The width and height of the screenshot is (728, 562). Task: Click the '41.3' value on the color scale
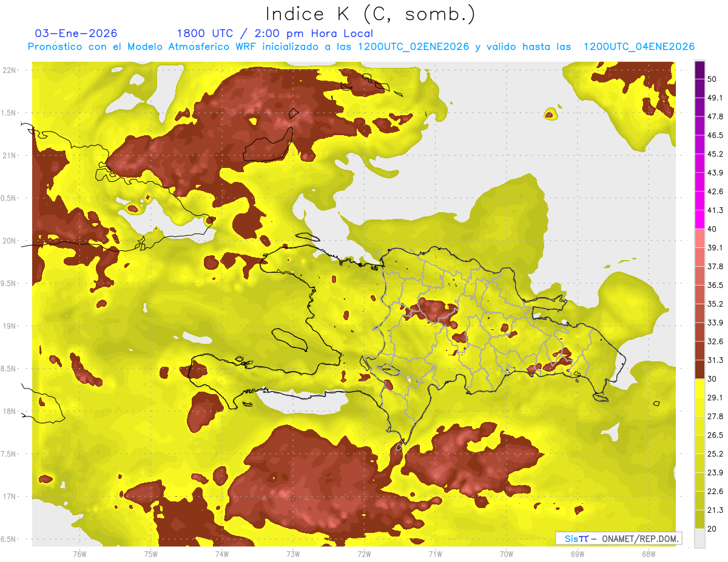pos(715,210)
